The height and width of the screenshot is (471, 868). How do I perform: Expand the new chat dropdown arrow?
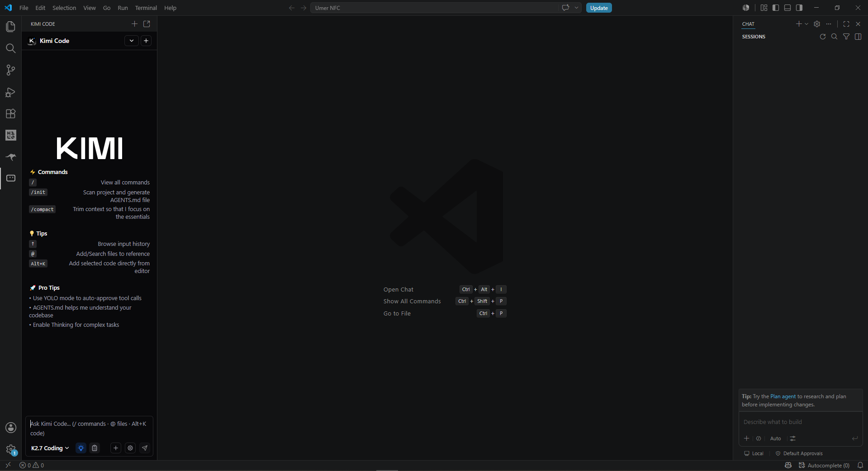pos(806,24)
